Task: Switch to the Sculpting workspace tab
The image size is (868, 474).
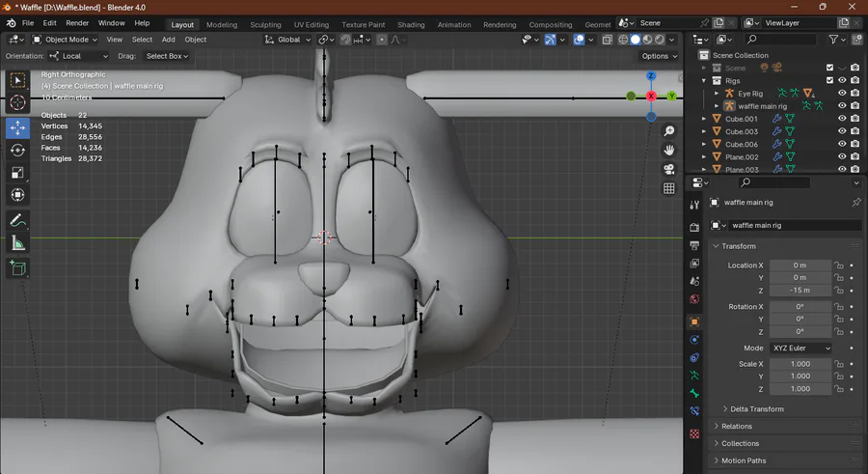Action: (266, 25)
